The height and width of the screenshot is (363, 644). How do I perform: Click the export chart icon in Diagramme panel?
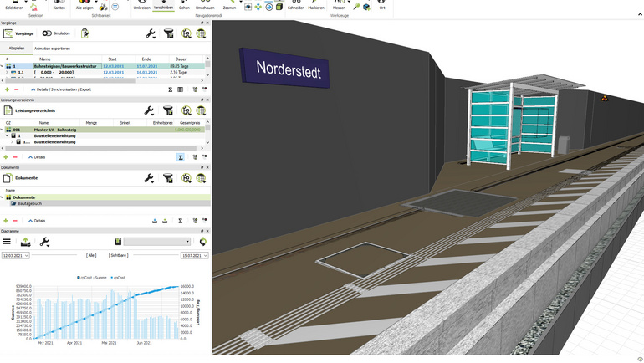(25, 242)
